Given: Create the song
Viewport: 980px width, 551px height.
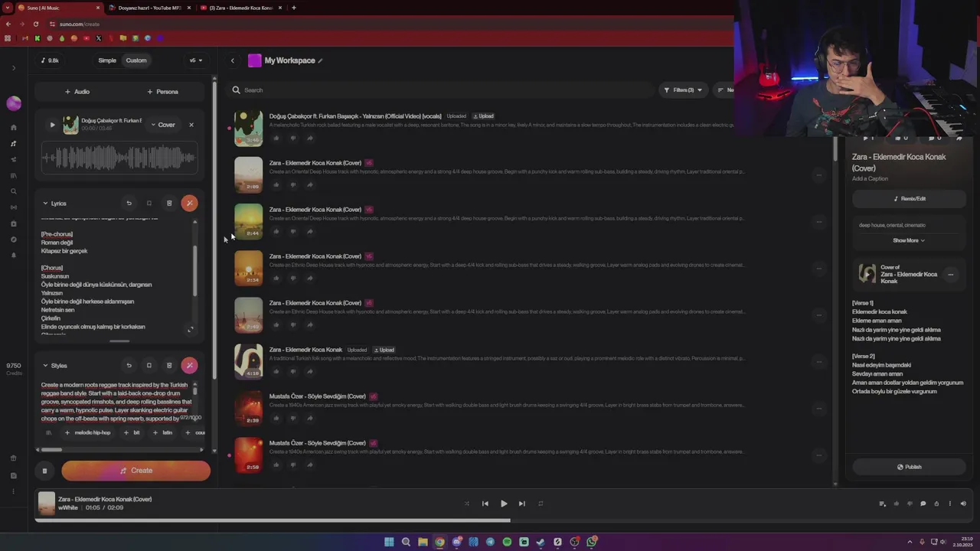Looking at the screenshot, I should 136,471.
